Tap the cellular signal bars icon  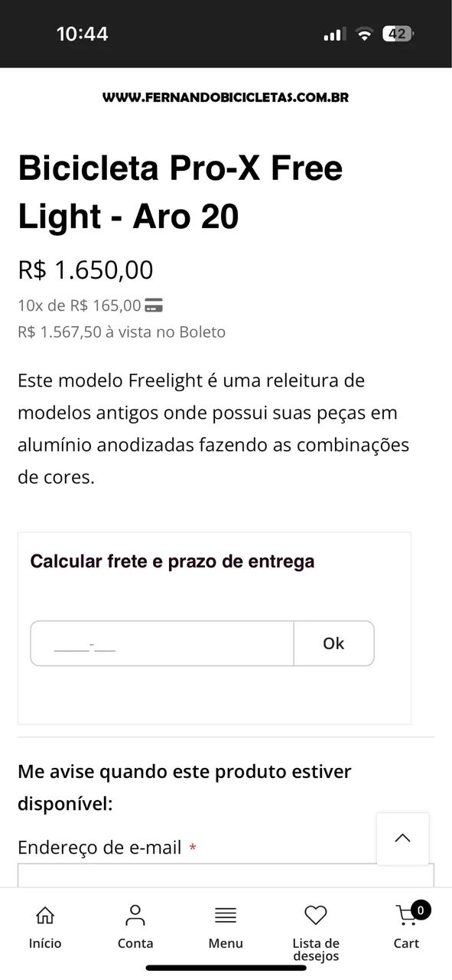click(x=335, y=34)
